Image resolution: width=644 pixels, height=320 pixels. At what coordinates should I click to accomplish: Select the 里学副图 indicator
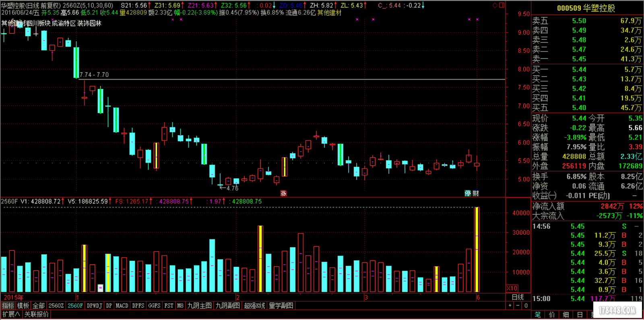coord(281,306)
